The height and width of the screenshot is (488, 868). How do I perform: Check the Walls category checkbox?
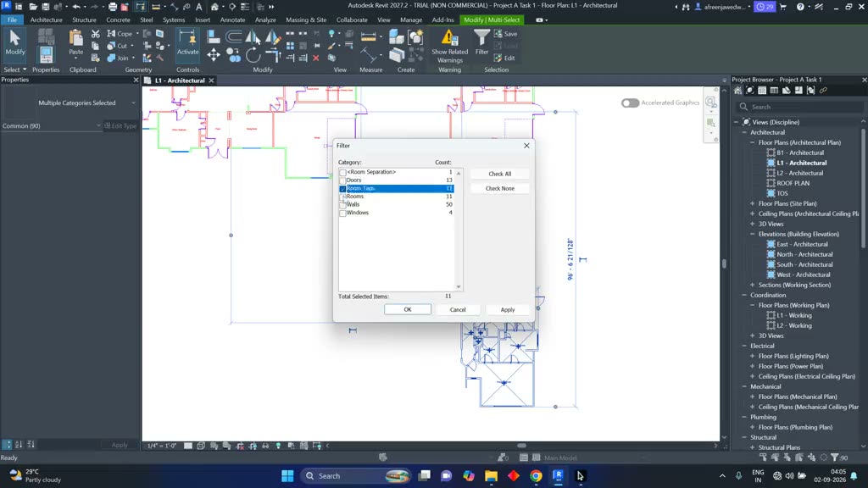342,205
